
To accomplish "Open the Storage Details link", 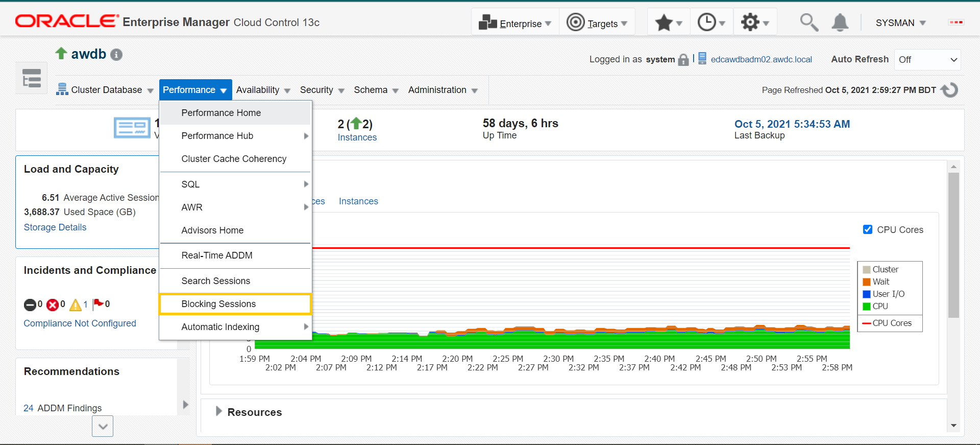I will click(x=55, y=227).
